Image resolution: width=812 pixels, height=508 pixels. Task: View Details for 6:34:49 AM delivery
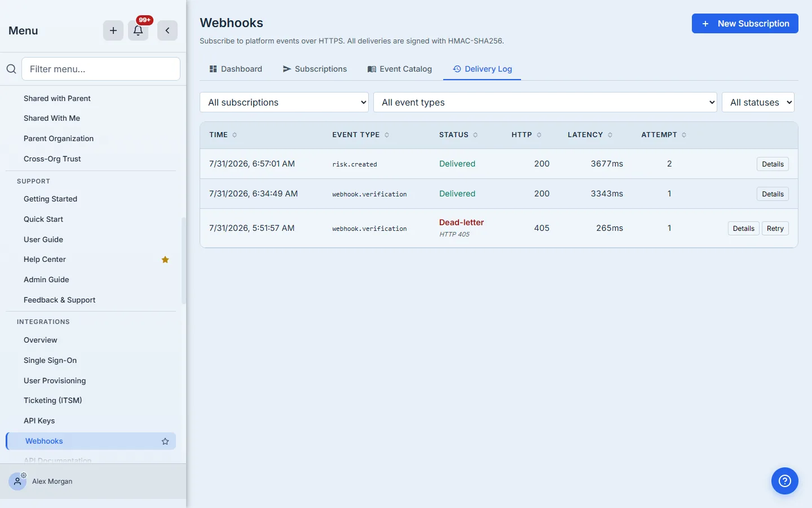pos(773,194)
